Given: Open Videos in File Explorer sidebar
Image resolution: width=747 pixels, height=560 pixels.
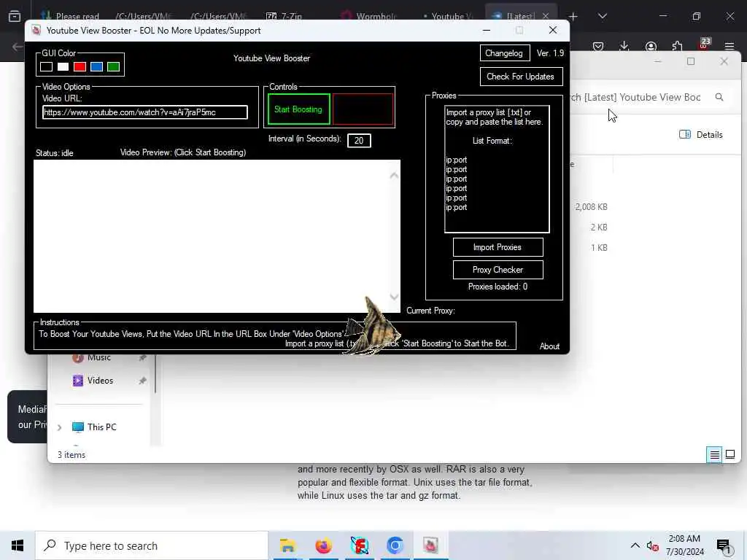Looking at the screenshot, I should click(x=100, y=381).
